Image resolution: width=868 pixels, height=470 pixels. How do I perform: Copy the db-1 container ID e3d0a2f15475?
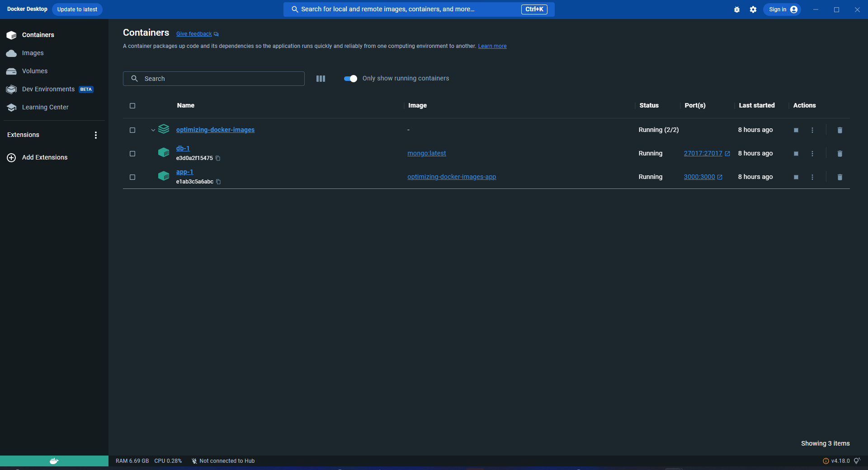[x=218, y=158]
